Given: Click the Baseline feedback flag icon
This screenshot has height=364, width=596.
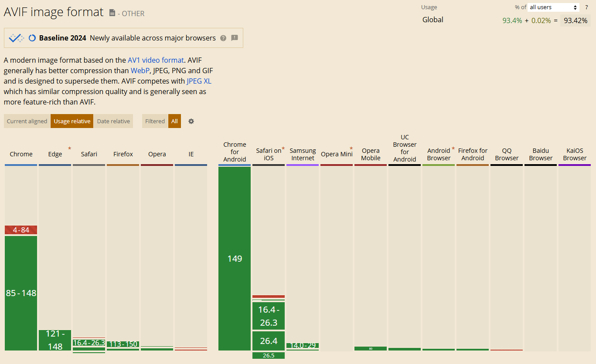Looking at the screenshot, I should [x=235, y=38].
